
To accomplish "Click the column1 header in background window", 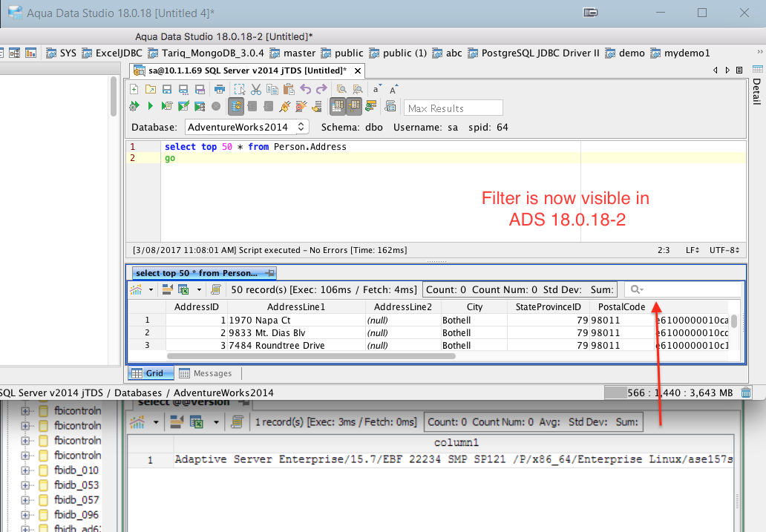I will [456, 443].
